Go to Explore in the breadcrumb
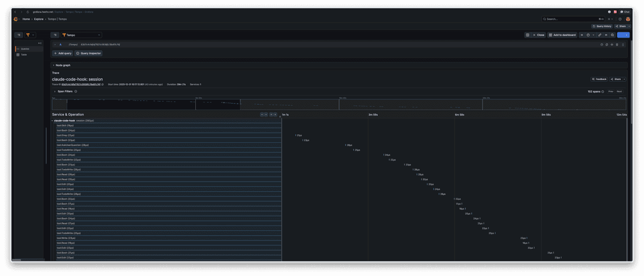The width and height of the screenshot is (644, 276). 39,19
